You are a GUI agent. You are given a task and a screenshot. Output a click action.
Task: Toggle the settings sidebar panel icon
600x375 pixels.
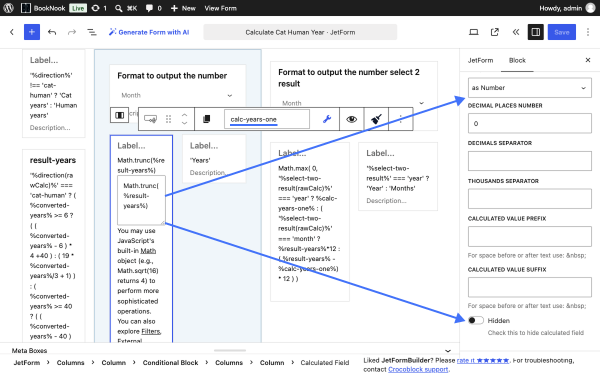(536, 32)
